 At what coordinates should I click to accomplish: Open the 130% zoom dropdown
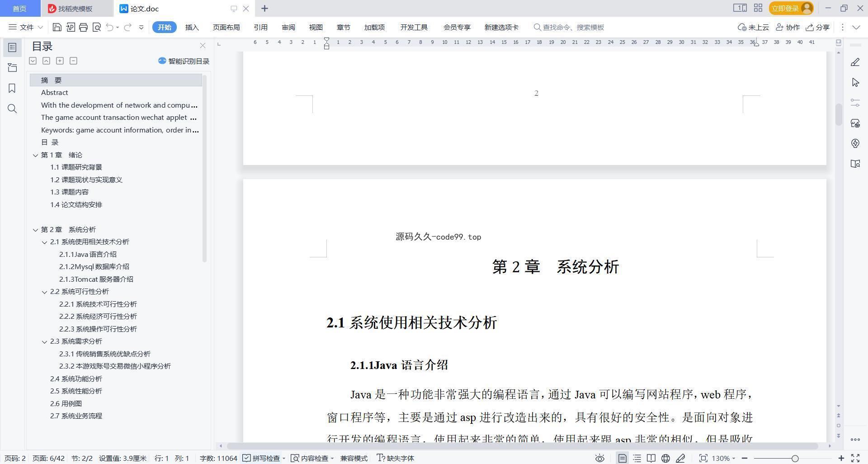pyautogui.click(x=723, y=458)
